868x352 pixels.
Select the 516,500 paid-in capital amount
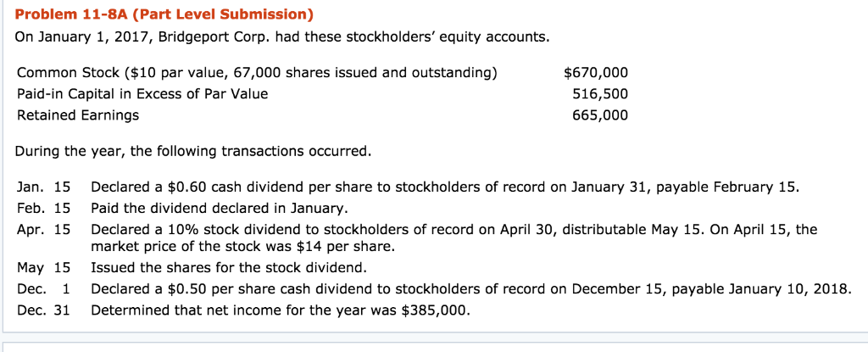[599, 93]
